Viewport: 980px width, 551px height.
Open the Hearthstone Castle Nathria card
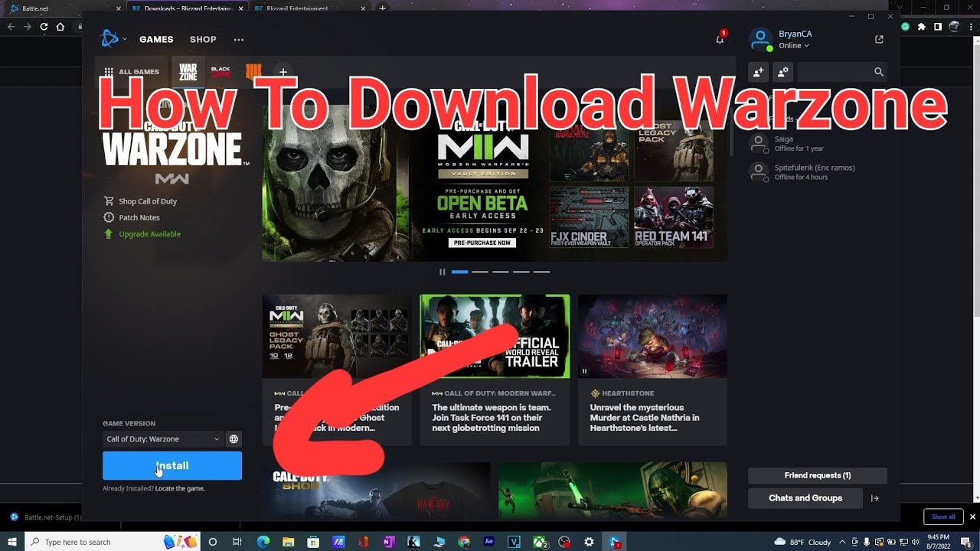click(x=652, y=370)
